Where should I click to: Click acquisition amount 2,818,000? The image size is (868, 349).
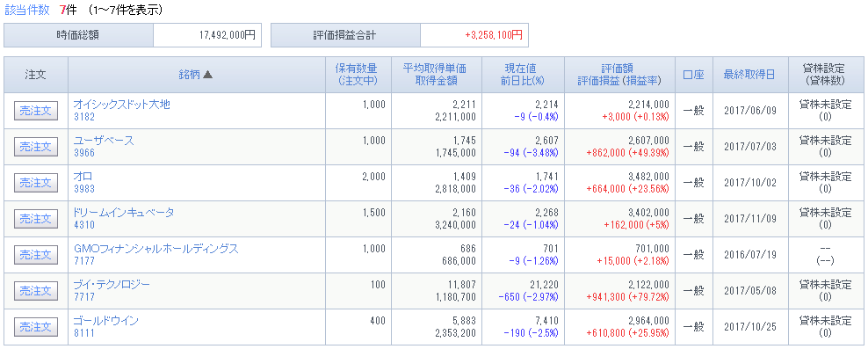(x=456, y=189)
